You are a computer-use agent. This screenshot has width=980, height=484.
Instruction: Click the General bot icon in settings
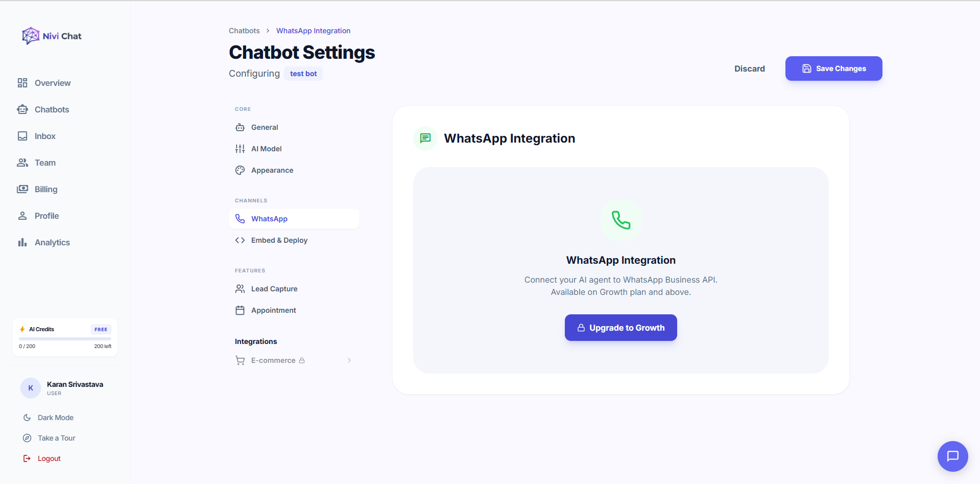click(x=240, y=127)
